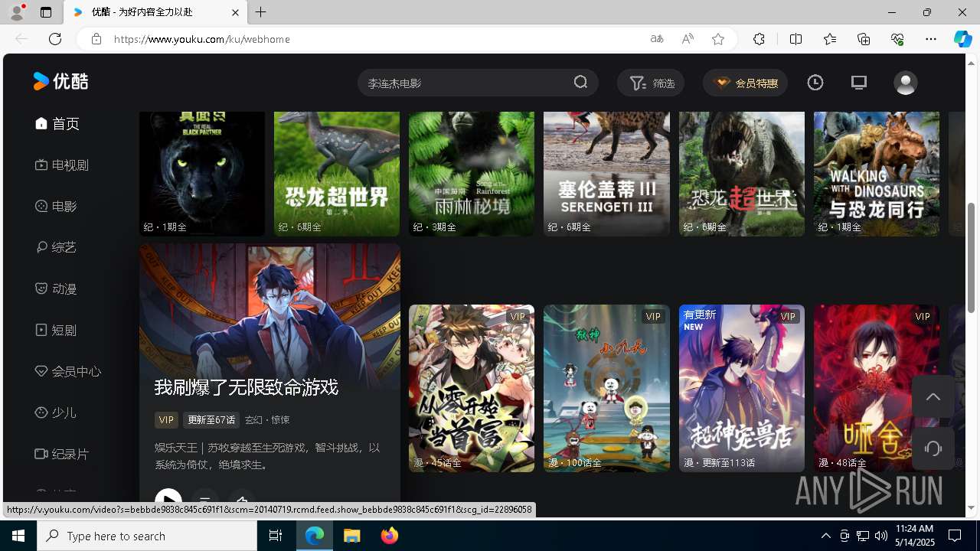Open the green 恐龙超世界 poster
The height and width of the screenshot is (551, 980).
click(337, 174)
